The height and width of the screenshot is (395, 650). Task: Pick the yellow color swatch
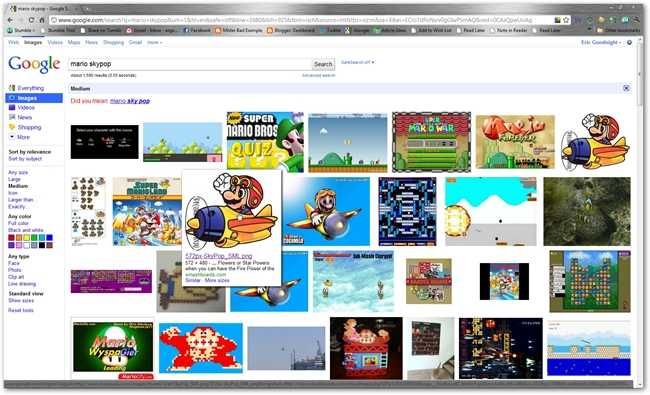point(27,237)
